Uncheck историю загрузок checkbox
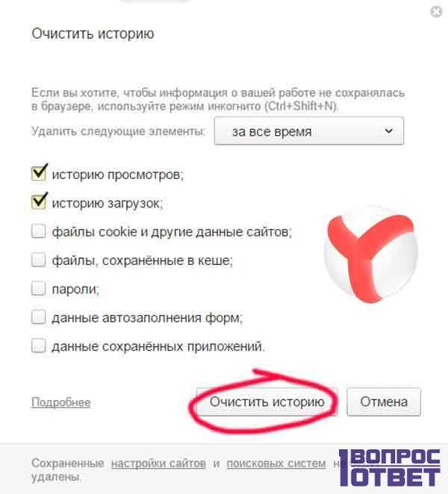The width and height of the screenshot is (448, 494). [x=39, y=202]
